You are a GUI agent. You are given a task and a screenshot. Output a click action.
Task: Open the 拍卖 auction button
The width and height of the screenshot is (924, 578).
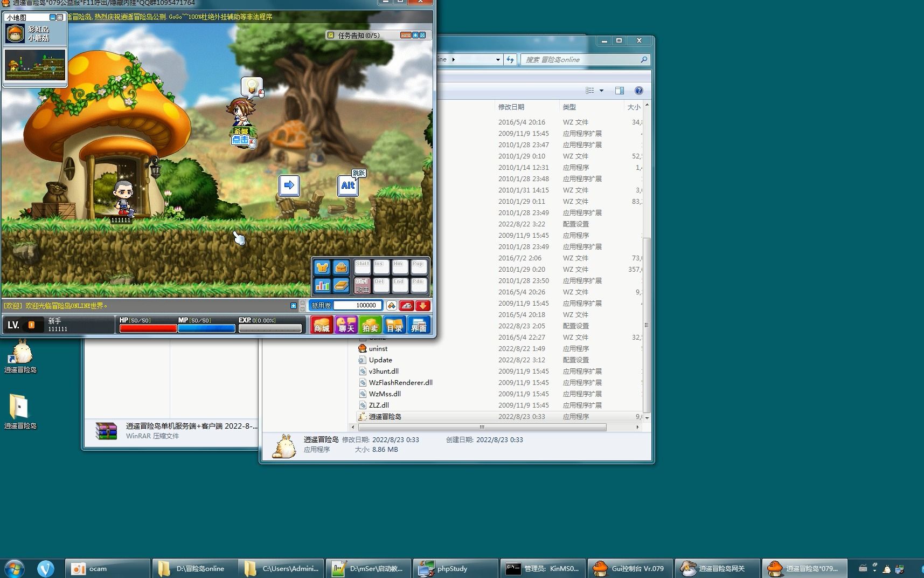pyautogui.click(x=370, y=325)
